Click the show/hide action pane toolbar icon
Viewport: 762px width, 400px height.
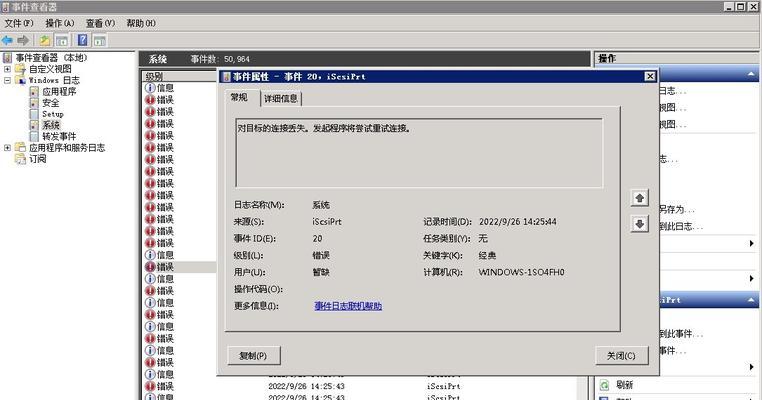point(100,40)
